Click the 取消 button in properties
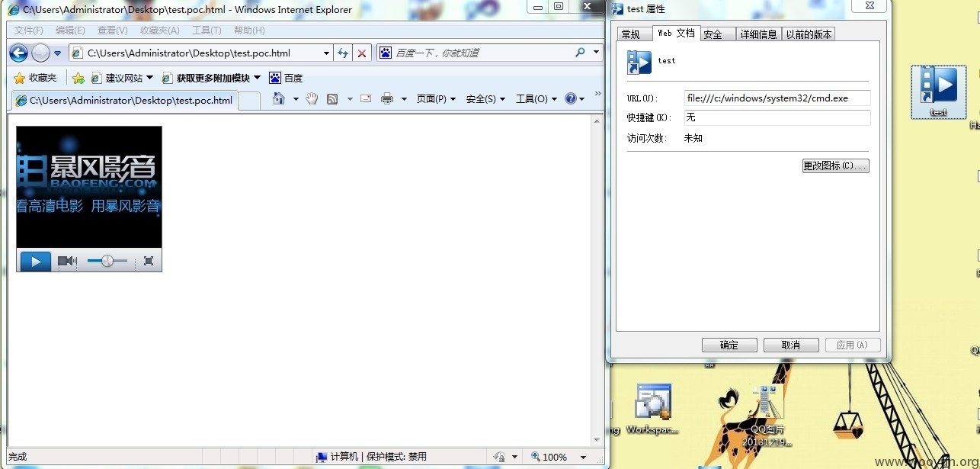 coord(791,345)
